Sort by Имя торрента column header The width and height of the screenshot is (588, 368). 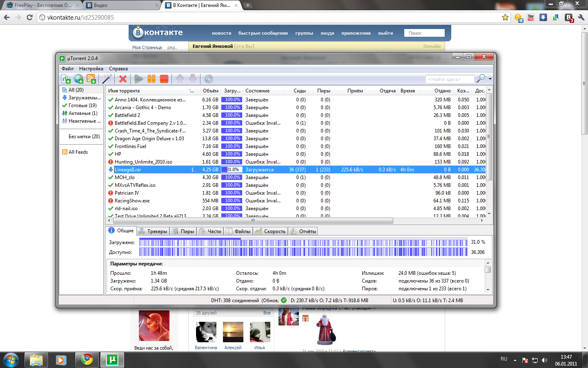coord(147,91)
